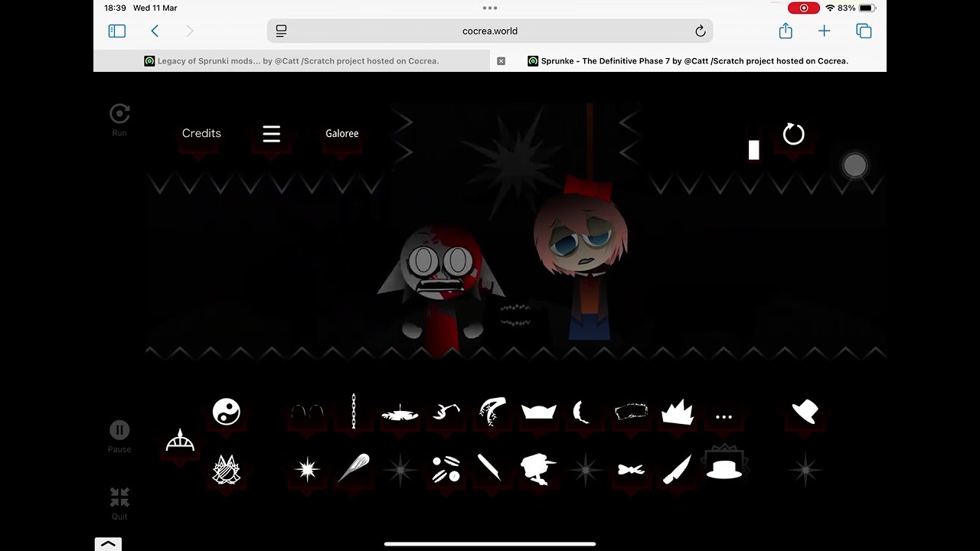
Task: Select the spiky jagged crown icon
Action: (678, 412)
